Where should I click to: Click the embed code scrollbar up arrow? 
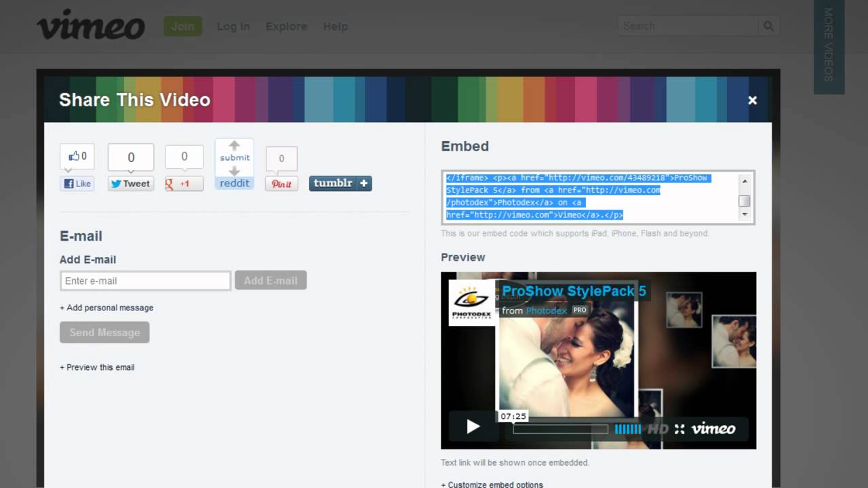[745, 181]
